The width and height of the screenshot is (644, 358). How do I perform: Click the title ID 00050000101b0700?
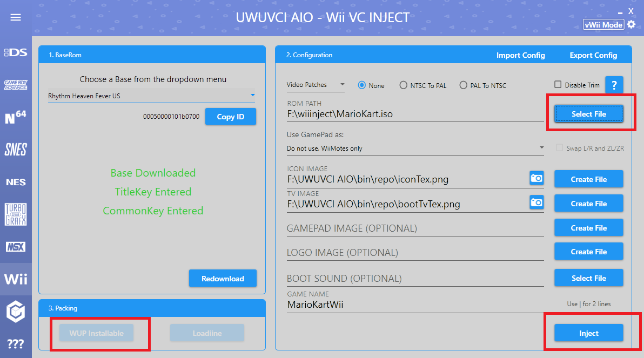(171, 117)
